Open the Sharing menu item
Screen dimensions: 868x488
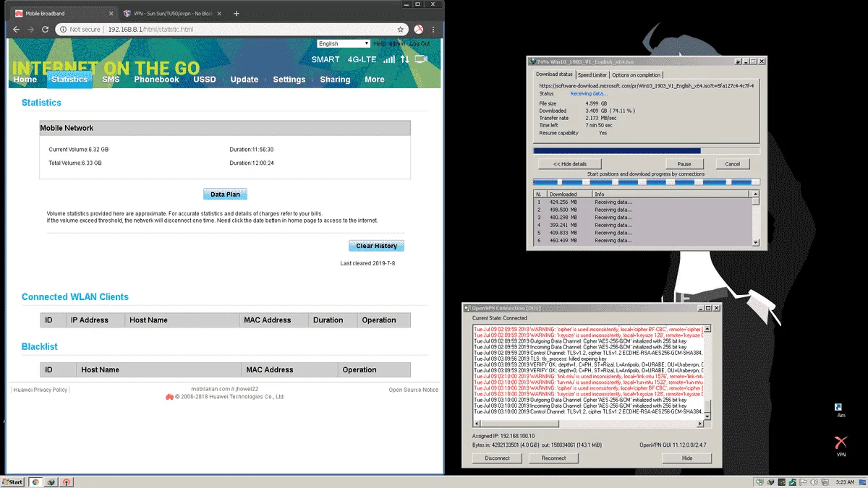point(335,80)
